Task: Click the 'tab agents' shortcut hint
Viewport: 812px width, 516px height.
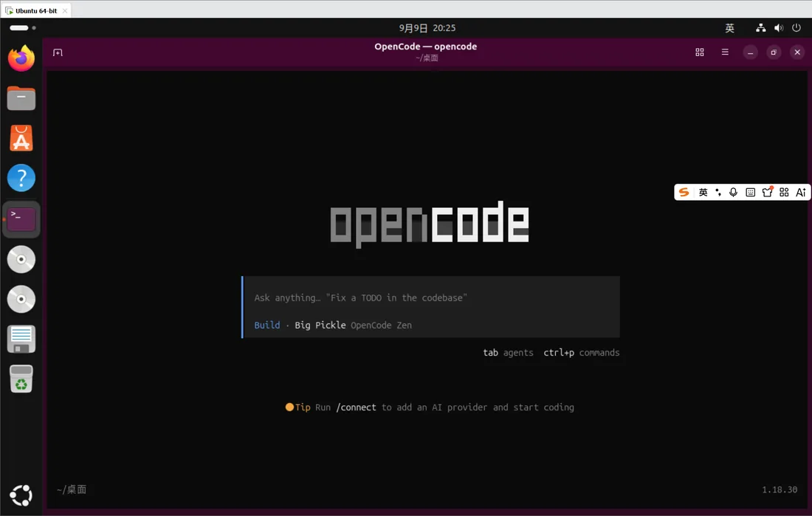Action: click(x=508, y=353)
